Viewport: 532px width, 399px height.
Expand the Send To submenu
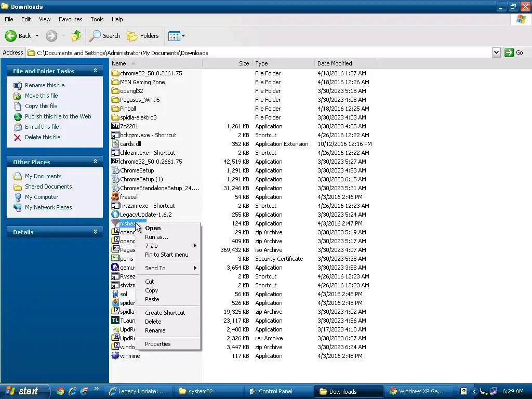(x=195, y=268)
